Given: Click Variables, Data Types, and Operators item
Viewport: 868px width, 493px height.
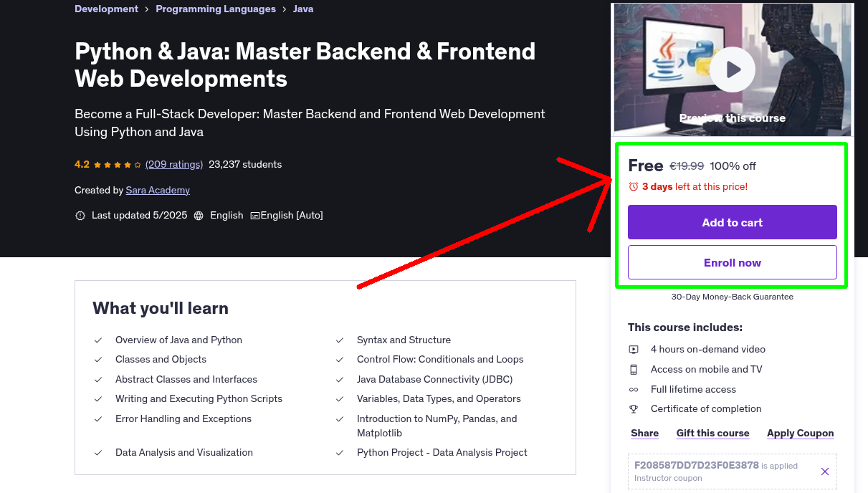Looking at the screenshot, I should point(439,399).
